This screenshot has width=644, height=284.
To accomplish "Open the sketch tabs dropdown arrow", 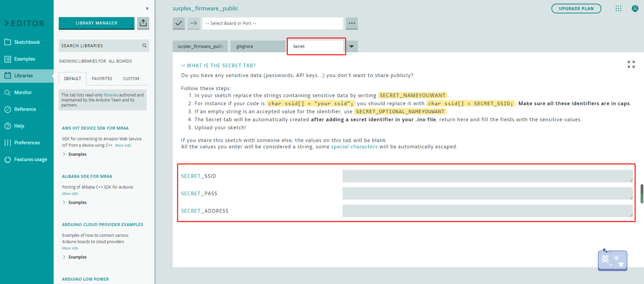I will click(x=352, y=46).
